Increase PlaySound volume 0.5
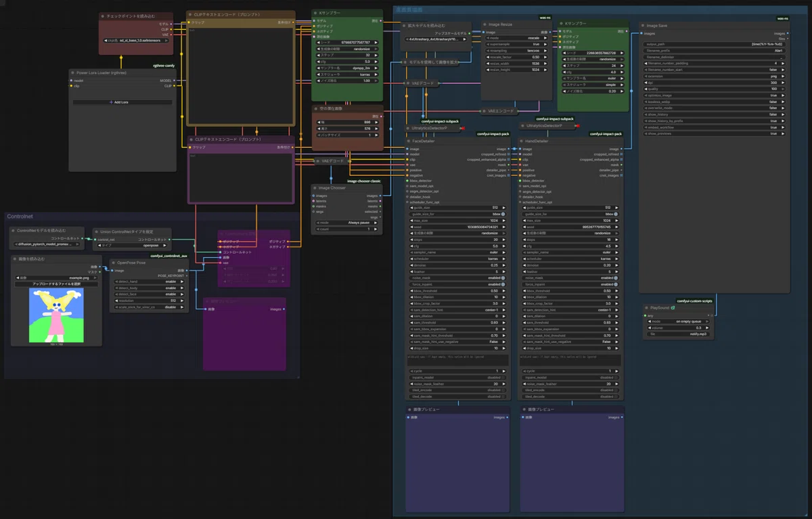 708,328
